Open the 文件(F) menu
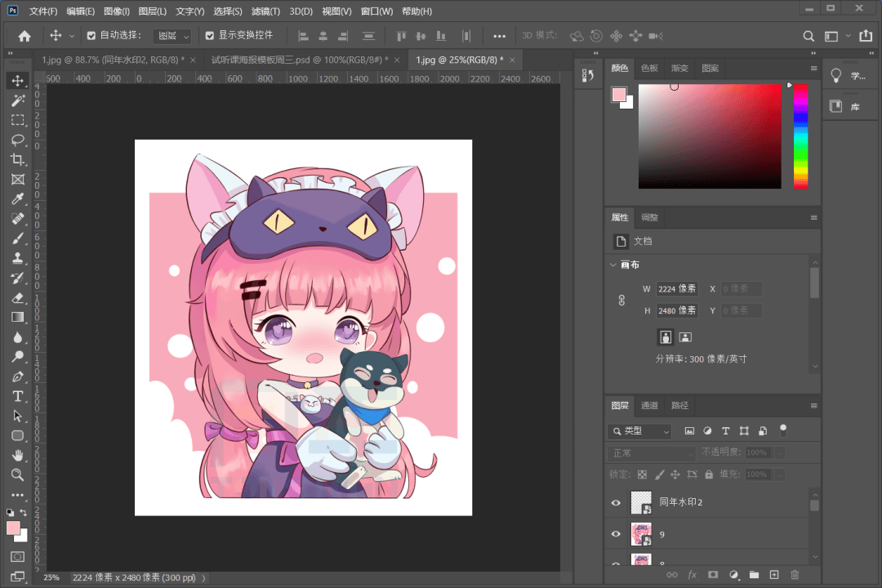Image resolution: width=882 pixels, height=588 pixels. [43, 11]
